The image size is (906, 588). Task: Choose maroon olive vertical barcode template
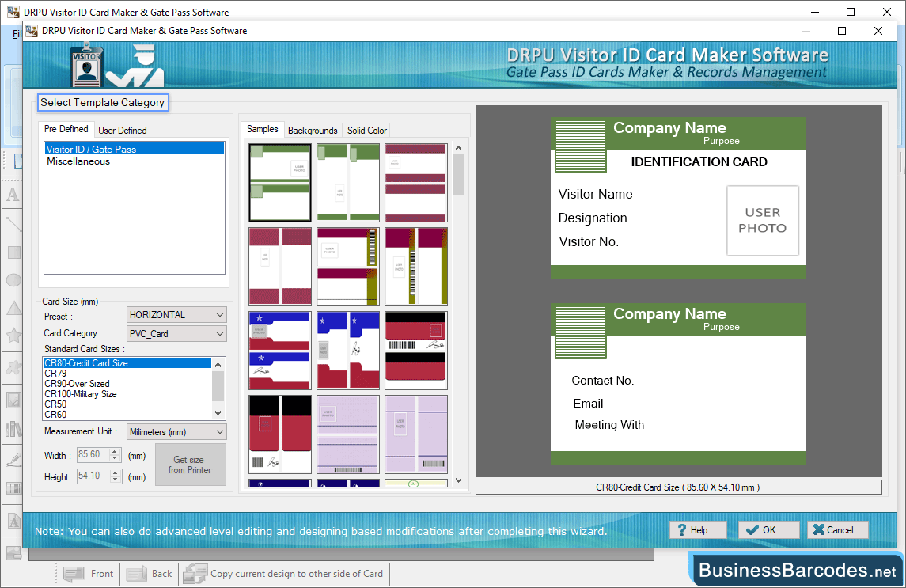[x=416, y=267]
